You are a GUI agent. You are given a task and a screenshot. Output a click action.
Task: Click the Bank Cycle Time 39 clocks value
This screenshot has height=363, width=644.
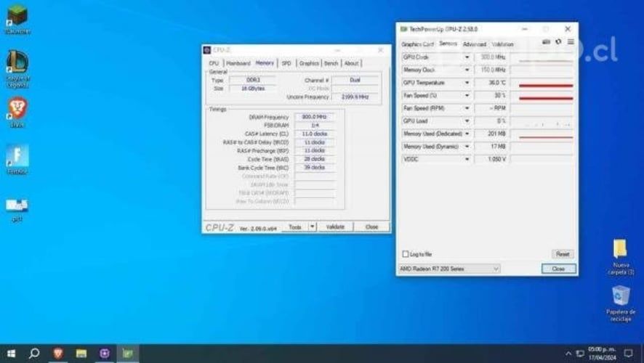[x=314, y=168]
